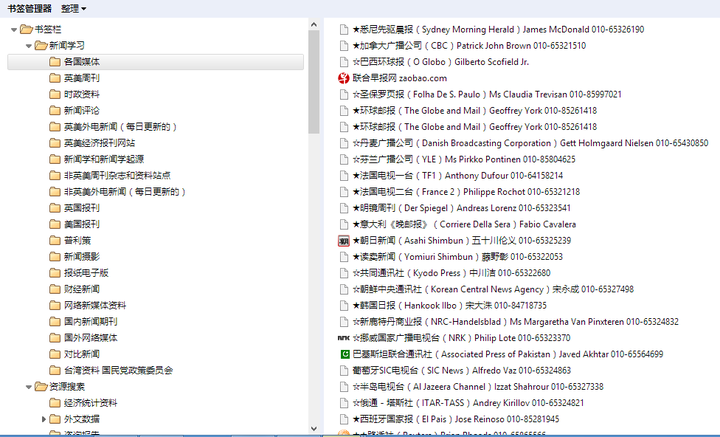
Task: Select 非英美周刊杂志和资料站点 folder
Action: click(117, 175)
